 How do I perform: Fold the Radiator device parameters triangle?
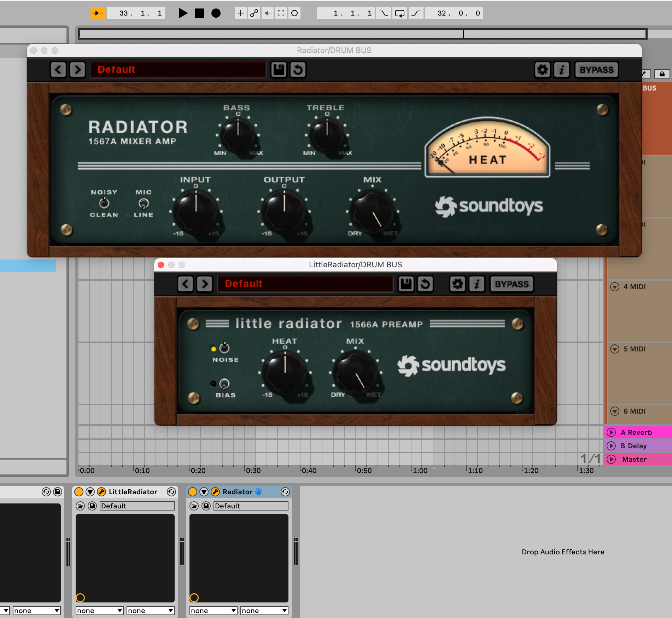pyautogui.click(x=204, y=492)
